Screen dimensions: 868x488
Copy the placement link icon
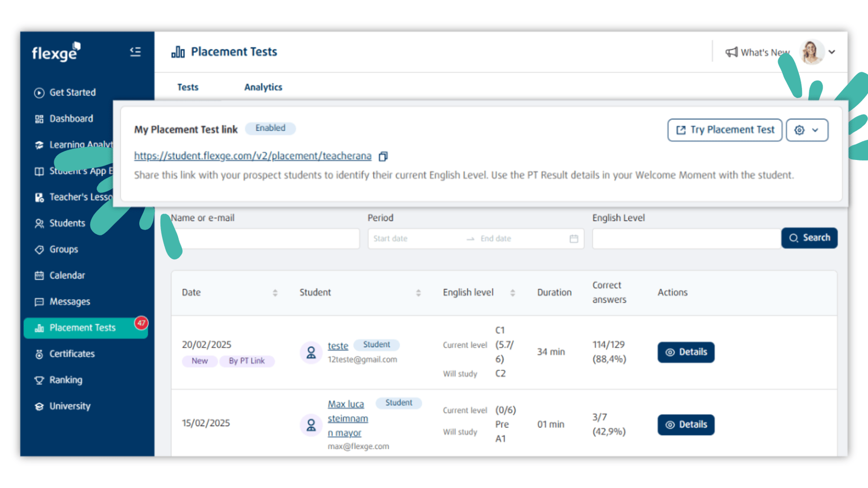(x=383, y=156)
